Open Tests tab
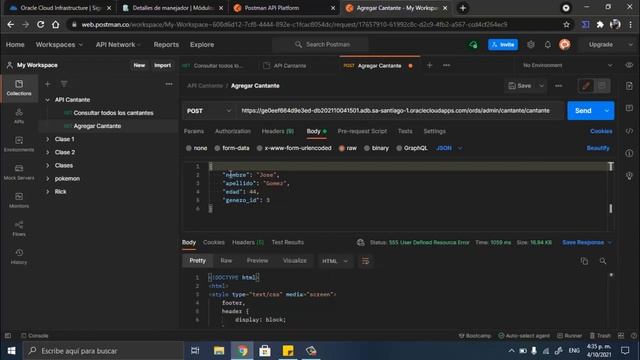Viewport: 640px width, 360px height. [405, 131]
